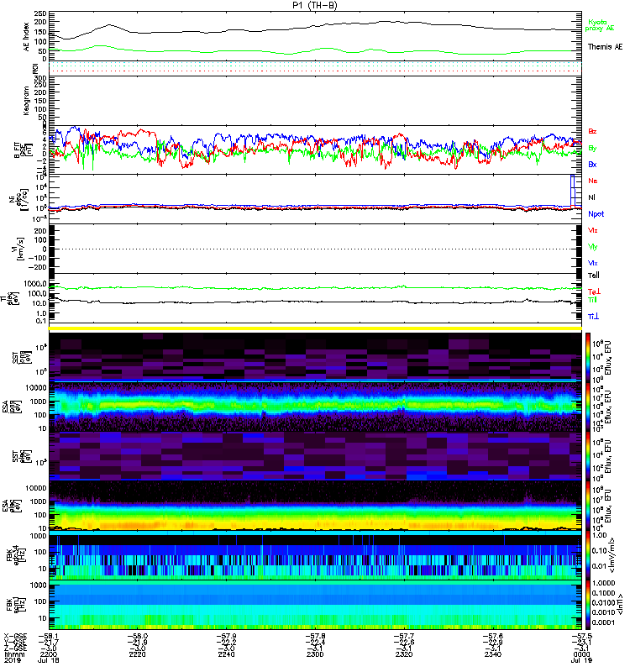Click the blue Ti⊥ legend label
The image size is (630, 672).
593,317
